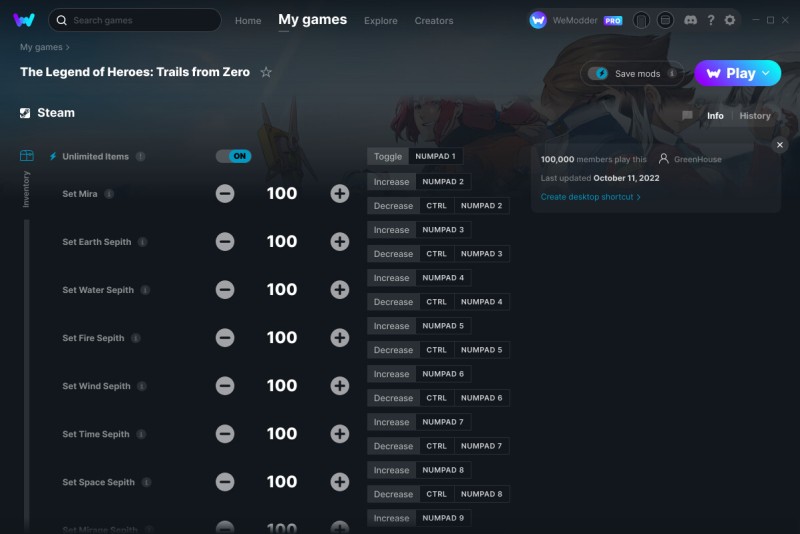Open the Explore menu item
This screenshot has width=800, height=534.
[x=381, y=21]
